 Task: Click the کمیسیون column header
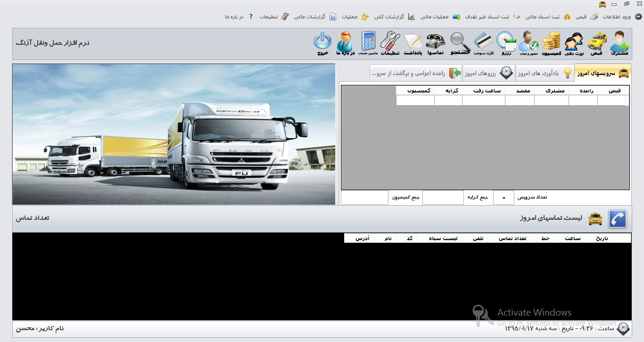pyautogui.click(x=415, y=91)
